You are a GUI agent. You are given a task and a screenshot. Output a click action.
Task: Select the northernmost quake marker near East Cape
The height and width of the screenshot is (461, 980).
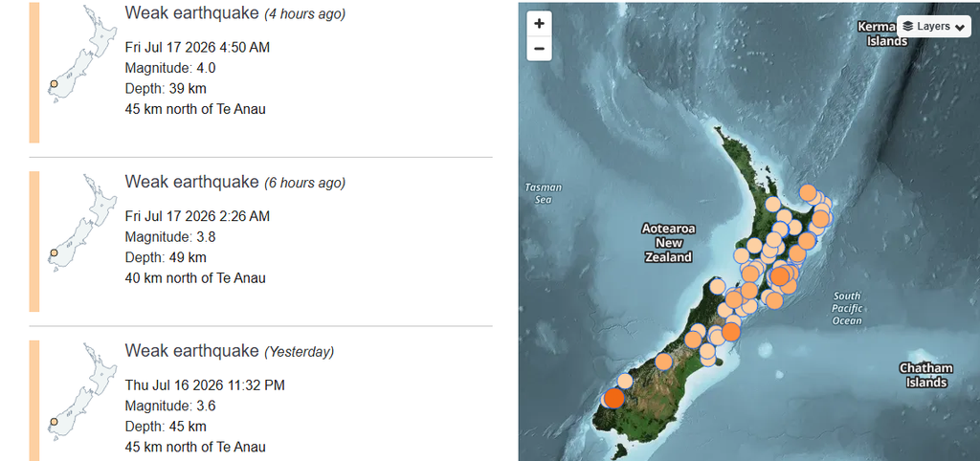pyautogui.click(x=808, y=192)
